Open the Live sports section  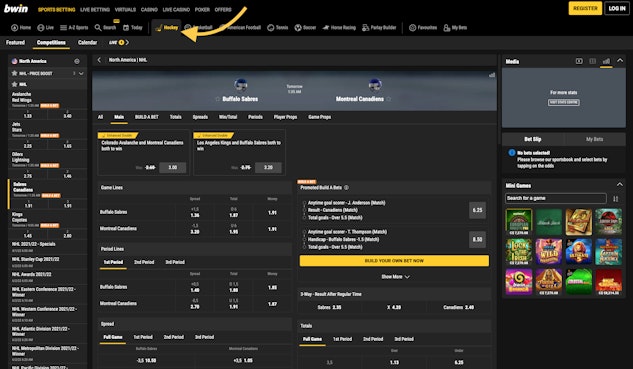tap(46, 27)
